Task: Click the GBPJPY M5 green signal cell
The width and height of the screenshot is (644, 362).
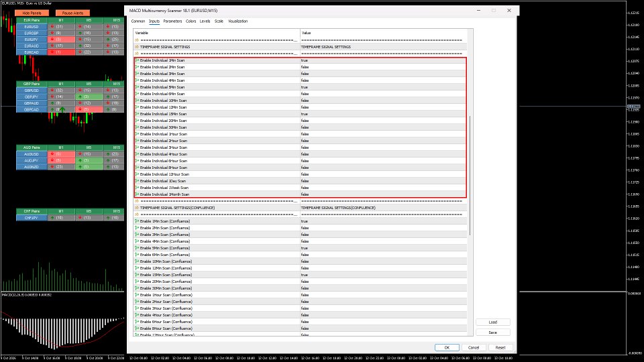Action: click(89, 97)
